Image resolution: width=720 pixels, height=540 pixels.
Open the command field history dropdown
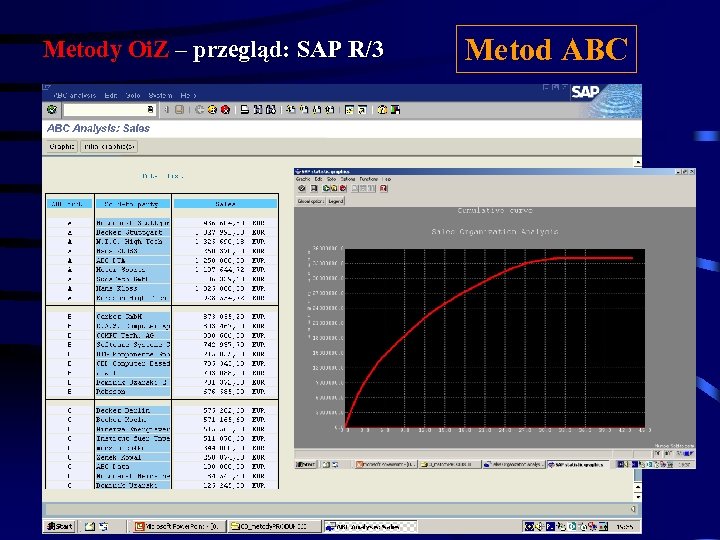150,110
